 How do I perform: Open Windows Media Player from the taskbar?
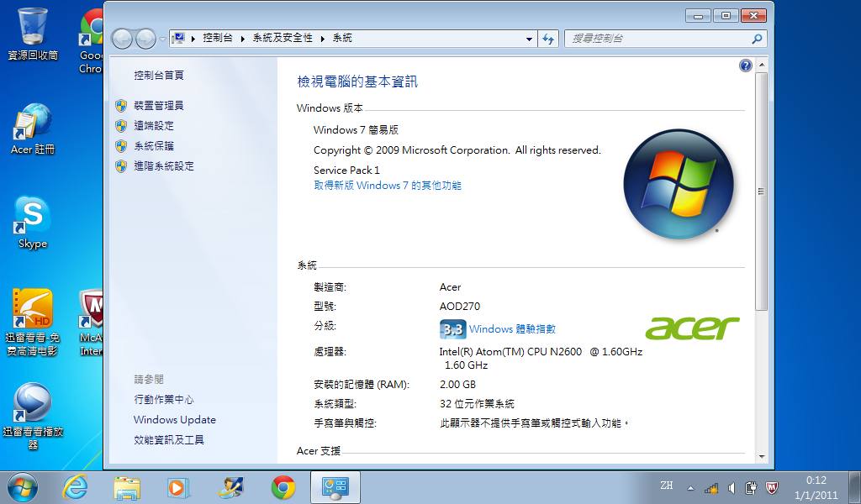[x=178, y=487]
